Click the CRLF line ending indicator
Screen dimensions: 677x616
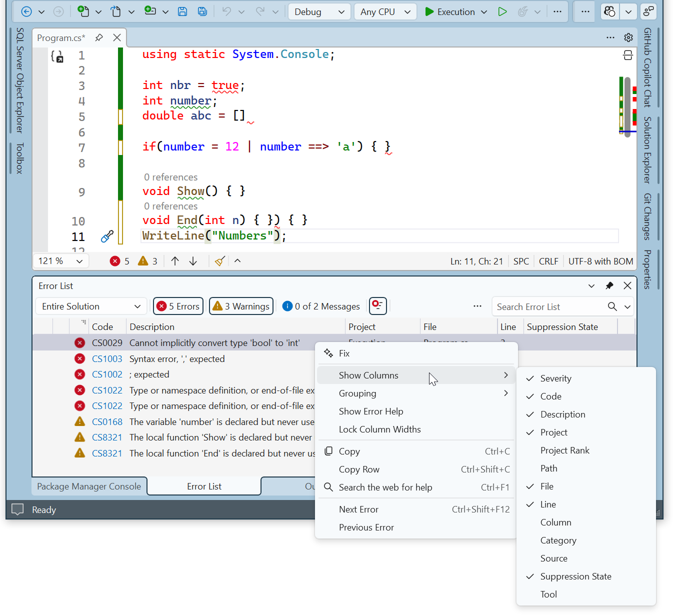click(x=548, y=261)
